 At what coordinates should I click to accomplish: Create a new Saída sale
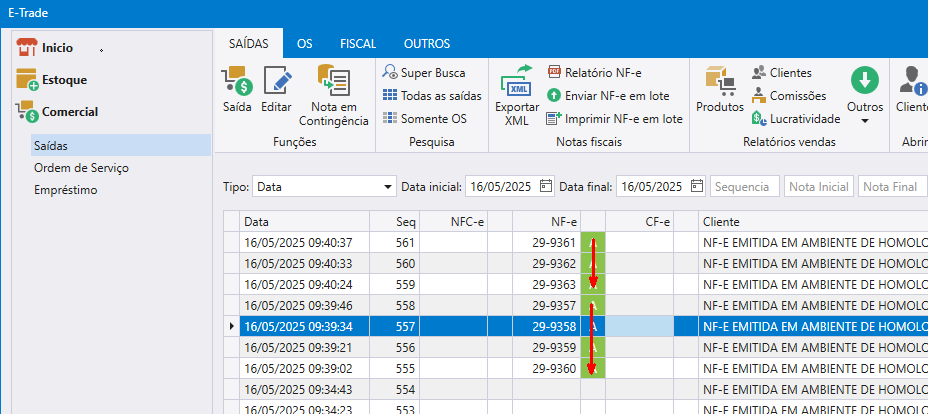pos(237,89)
